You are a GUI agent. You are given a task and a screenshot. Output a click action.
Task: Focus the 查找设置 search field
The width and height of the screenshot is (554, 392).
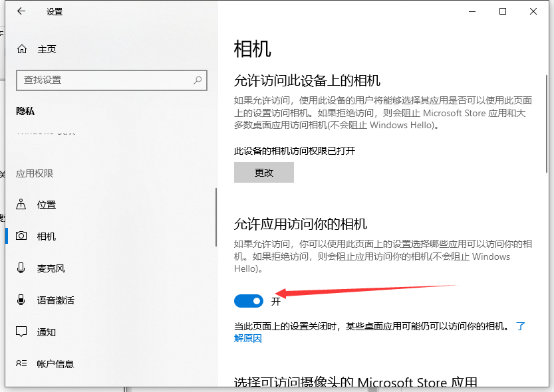click(103, 80)
